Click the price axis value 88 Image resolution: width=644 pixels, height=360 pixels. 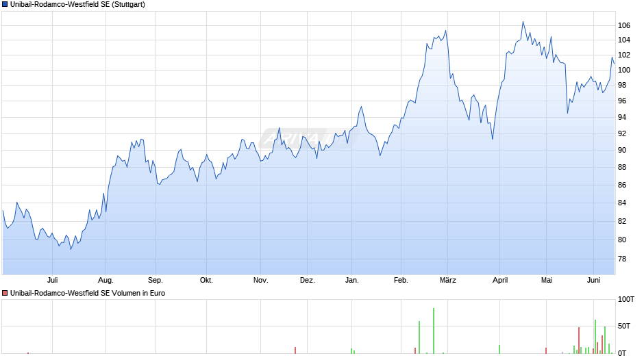pos(622,168)
